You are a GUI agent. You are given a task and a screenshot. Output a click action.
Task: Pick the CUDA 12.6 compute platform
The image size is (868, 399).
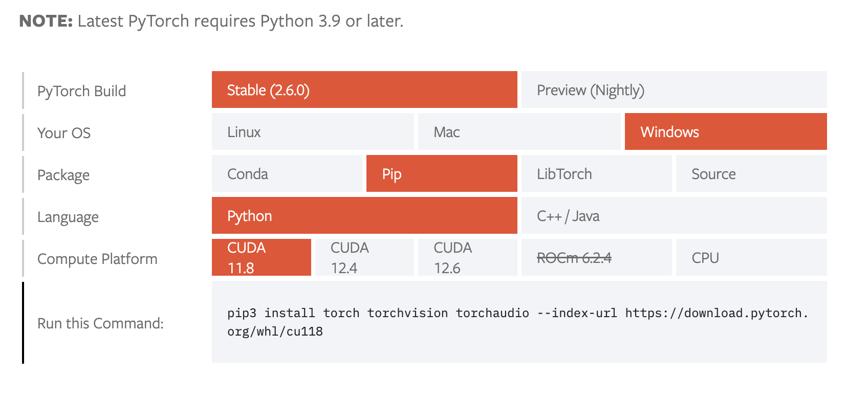tap(467, 258)
